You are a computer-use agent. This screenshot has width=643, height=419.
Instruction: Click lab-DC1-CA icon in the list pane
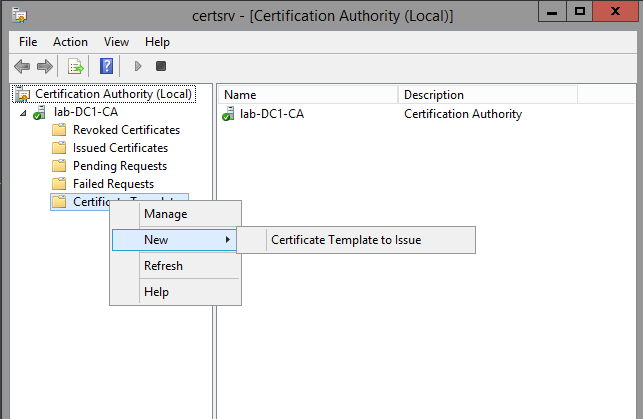pyautogui.click(x=228, y=114)
